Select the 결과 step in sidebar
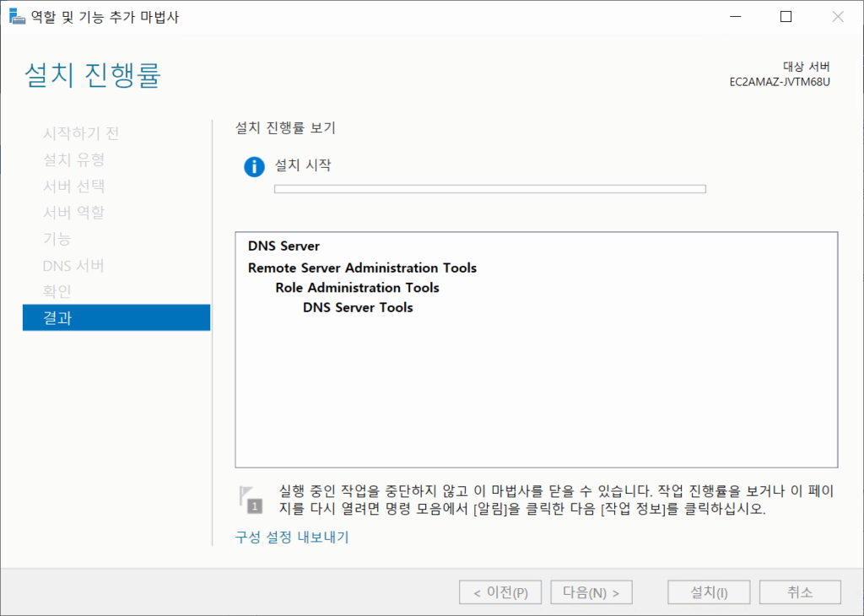Viewport: 864px width, 616px height. (116, 318)
